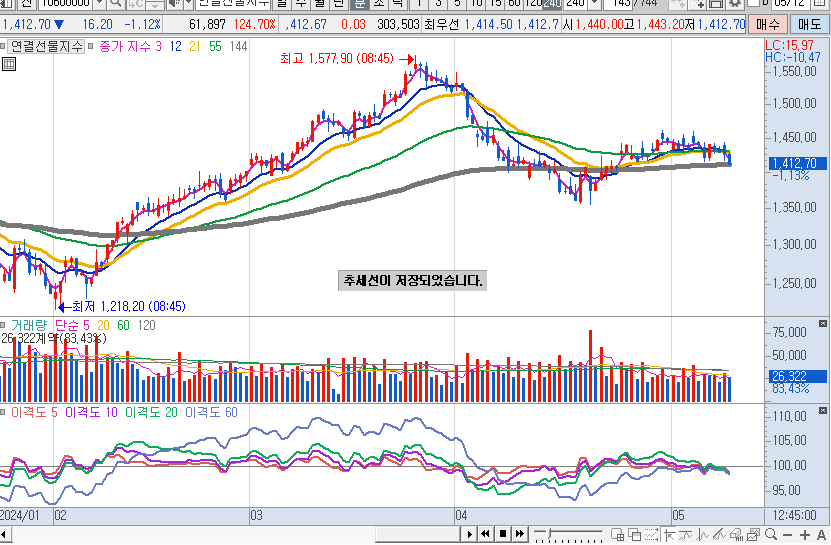
Task: Click the search magnifier next to the code field
Action: pyautogui.click(x=113, y=4)
